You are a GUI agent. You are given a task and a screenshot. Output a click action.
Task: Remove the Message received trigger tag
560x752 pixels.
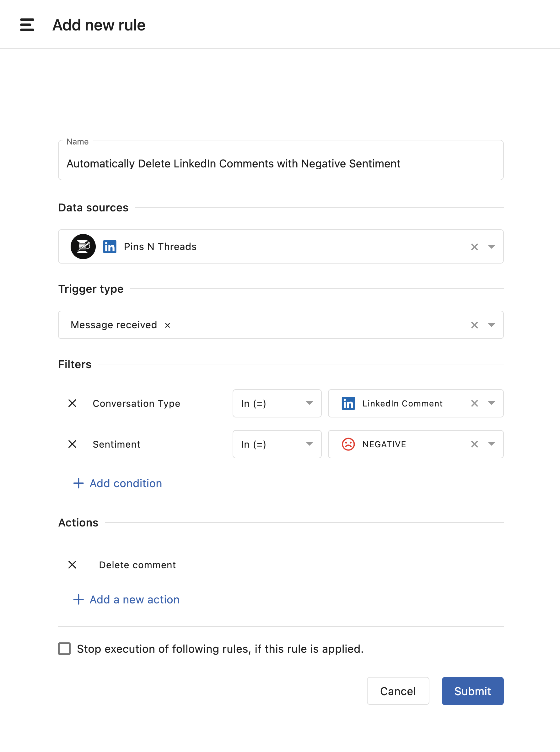(167, 325)
